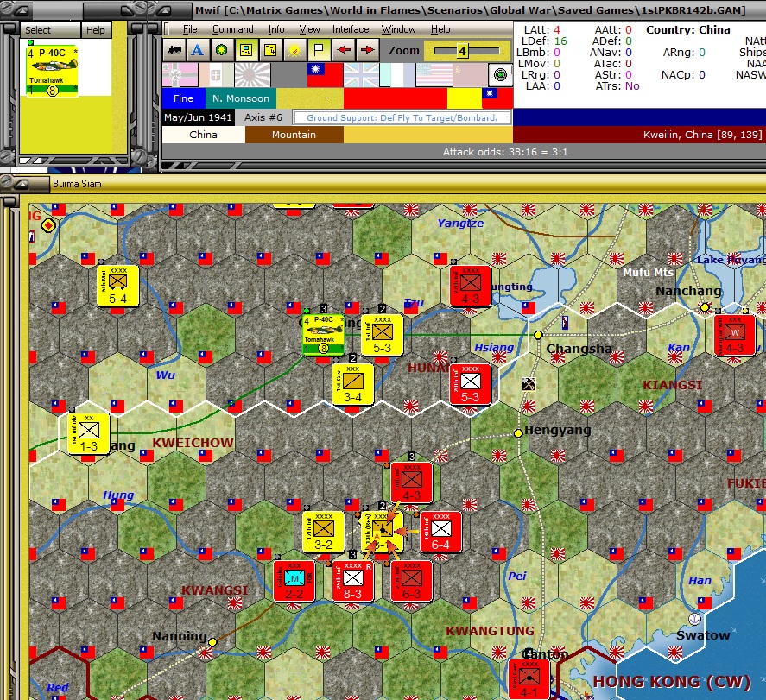
Task: Select the red 4-3 W counter near Nanchang
Action: pos(734,334)
